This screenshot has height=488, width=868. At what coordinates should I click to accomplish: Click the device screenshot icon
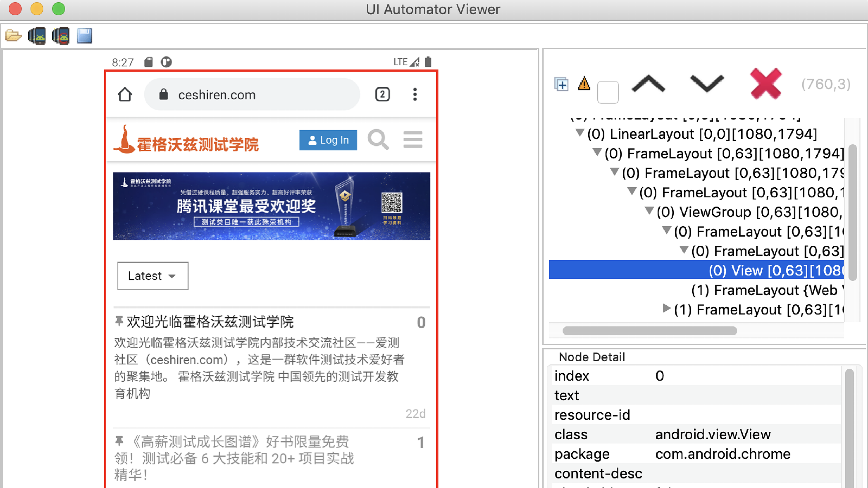point(37,36)
